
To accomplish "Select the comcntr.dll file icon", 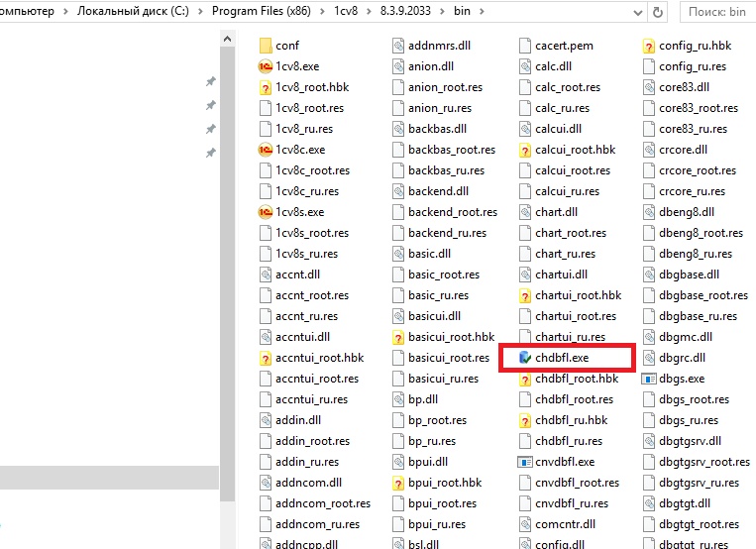I will pos(525,524).
